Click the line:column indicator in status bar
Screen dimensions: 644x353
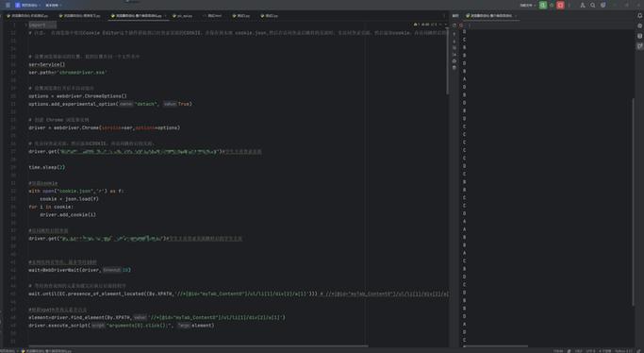pos(558,351)
